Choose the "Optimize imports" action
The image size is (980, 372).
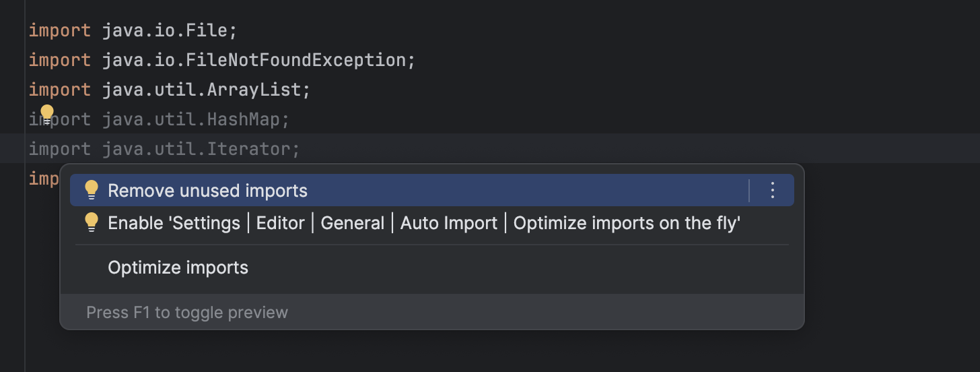pyautogui.click(x=178, y=268)
